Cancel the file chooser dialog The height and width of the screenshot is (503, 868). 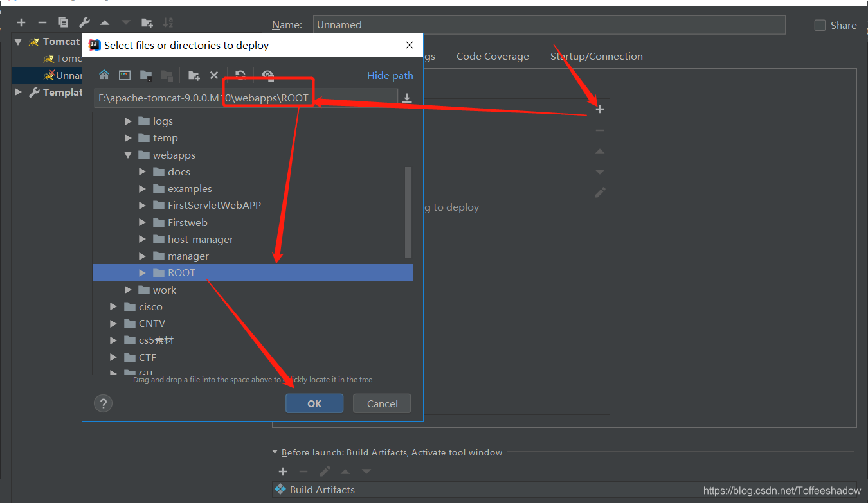click(383, 403)
